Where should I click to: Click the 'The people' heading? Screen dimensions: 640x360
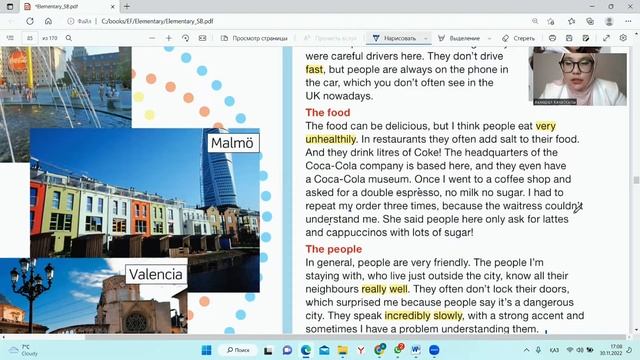334,249
